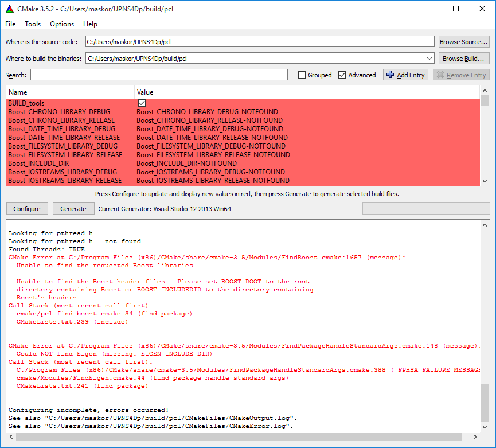The image size is (496, 448).
Task: Click the Generate button
Action: [x=73, y=209]
